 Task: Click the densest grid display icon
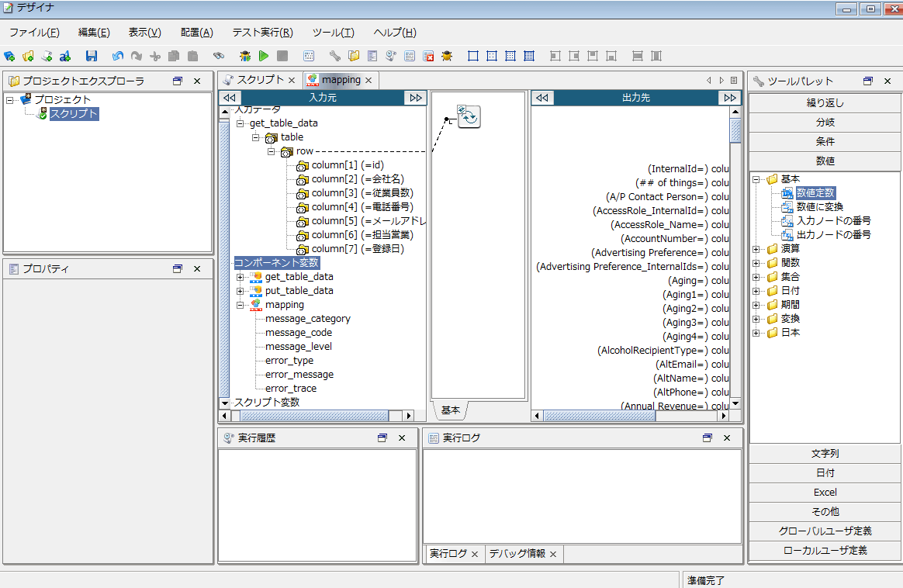click(x=529, y=56)
